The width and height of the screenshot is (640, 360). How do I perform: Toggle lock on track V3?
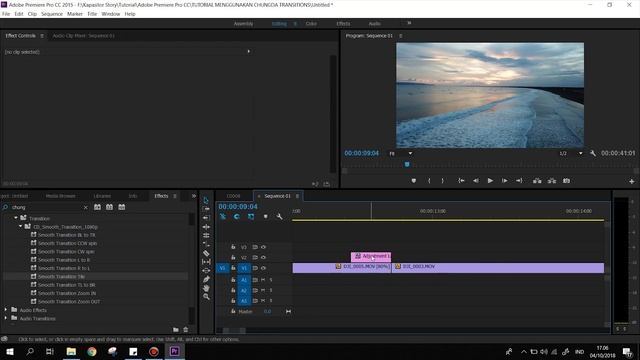point(233,247)
